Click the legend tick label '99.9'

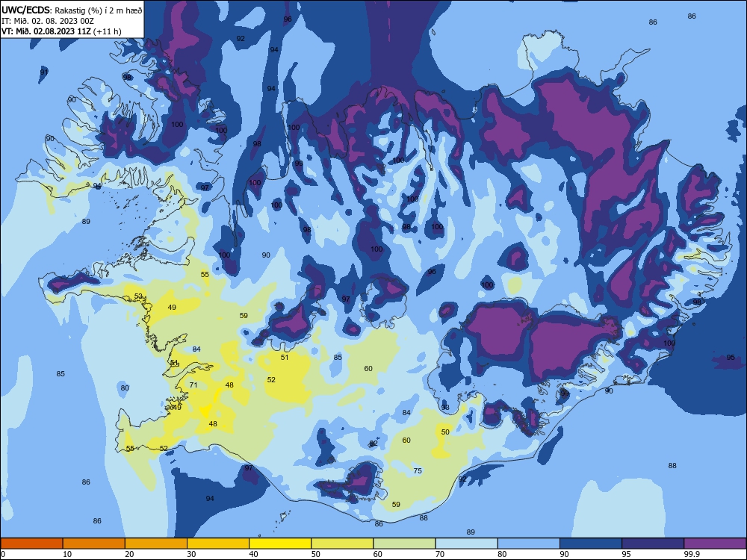pyautogui.click(x=691, y=554)
